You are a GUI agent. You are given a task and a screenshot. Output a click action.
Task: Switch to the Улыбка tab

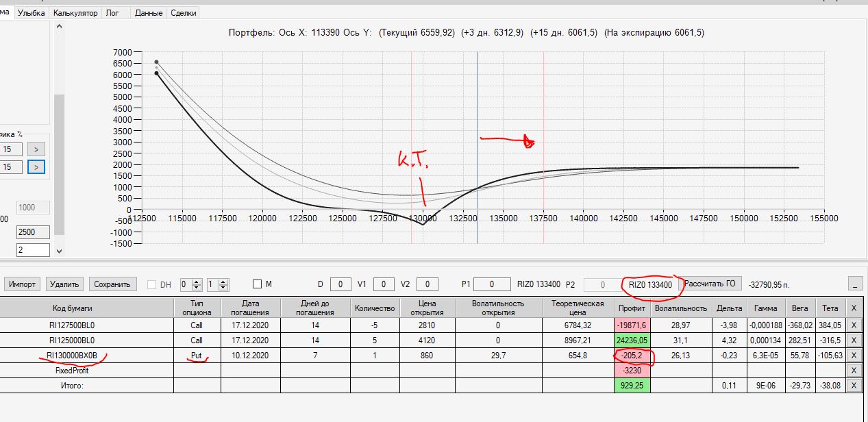point(32,12)
